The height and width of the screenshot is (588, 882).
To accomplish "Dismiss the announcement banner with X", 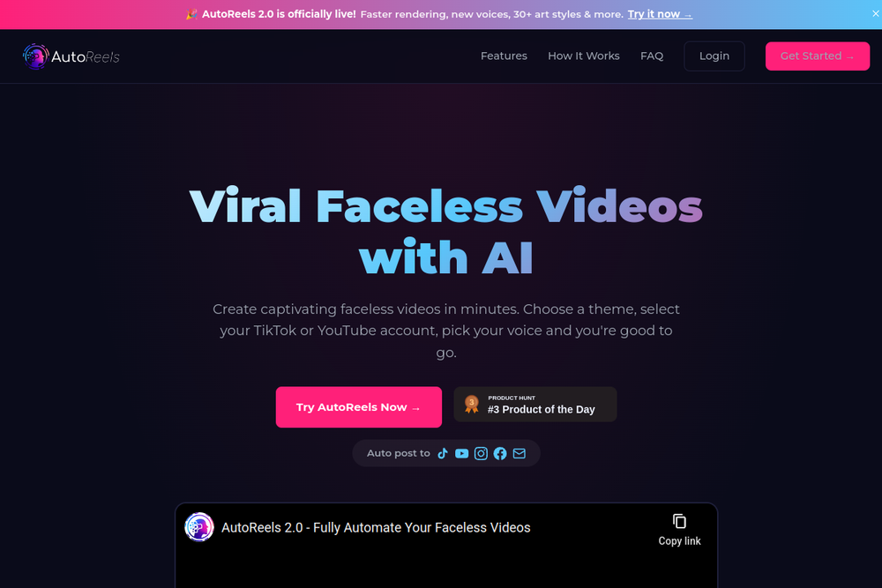I will coord(875,13).
